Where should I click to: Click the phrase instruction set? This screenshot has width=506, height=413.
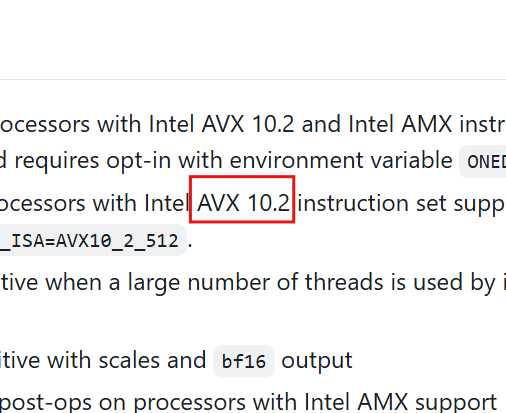tap(372, 203)
